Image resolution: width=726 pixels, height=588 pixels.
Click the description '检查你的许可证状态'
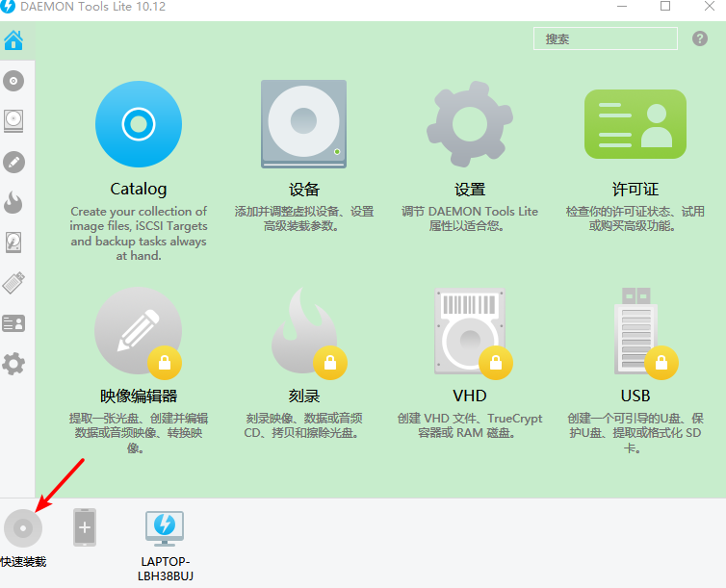tap(635, 218)
